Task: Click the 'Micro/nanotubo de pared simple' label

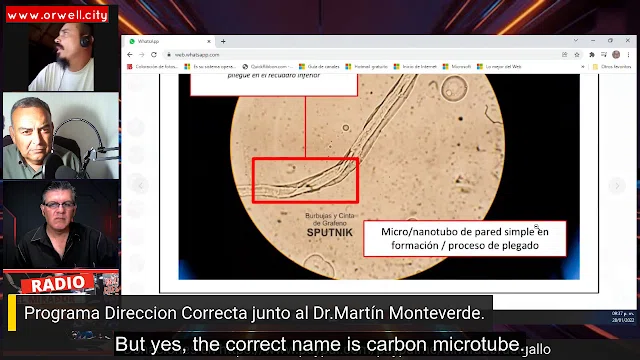Action: point(464,238)
